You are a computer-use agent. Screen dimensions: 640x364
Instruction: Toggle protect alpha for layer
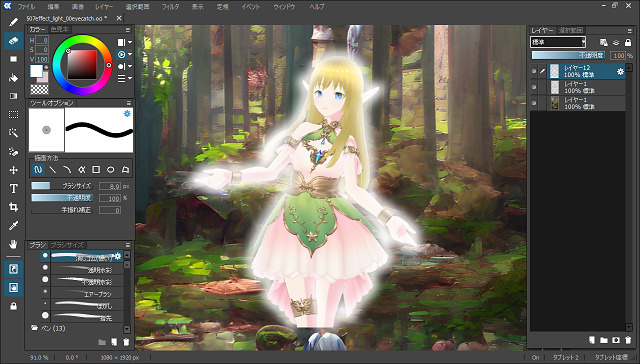[604, 42]
